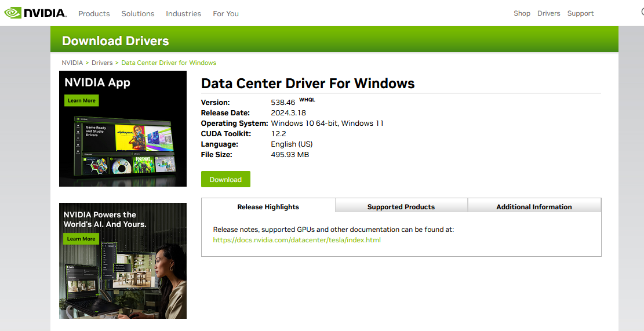Screen dimensions: 644x331
Task: Switch to the Supported Products tab
Action: (x=401, y=206)
